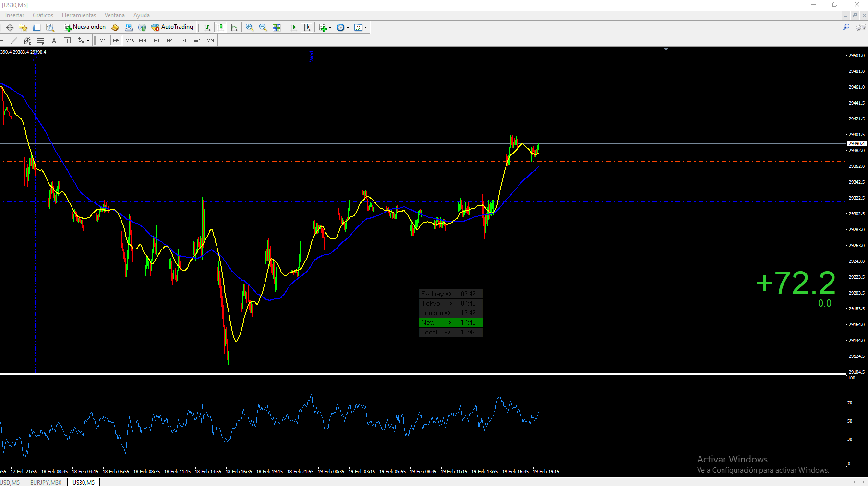Click the Nueva orden button
868x486 pixels.
[x=85, y=27]
